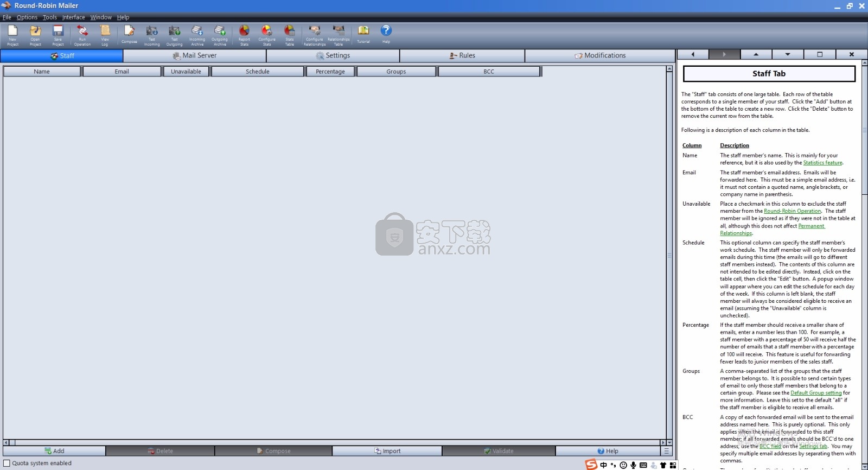The image size is (868, 470).
Task: Click the help panel up arrow button
Action: [756, 54]
